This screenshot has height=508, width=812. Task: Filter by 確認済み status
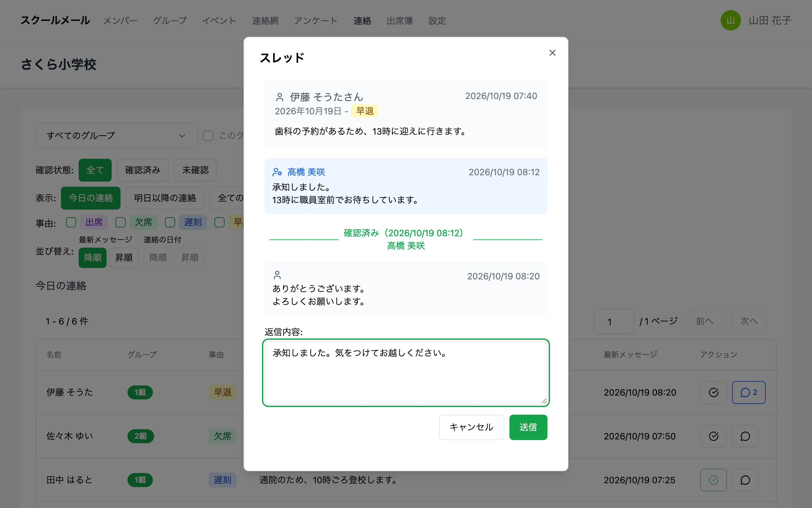pos(143,170)
